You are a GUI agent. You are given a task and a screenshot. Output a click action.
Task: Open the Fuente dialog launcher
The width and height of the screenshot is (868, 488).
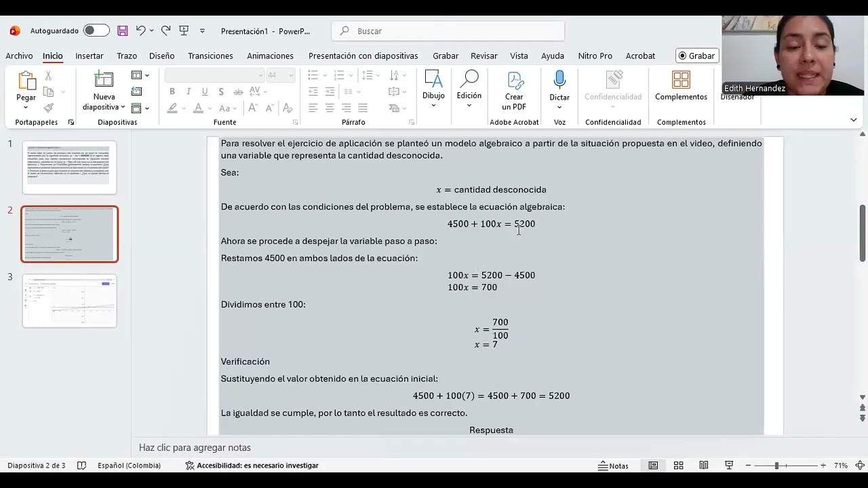tap(295, 122)
